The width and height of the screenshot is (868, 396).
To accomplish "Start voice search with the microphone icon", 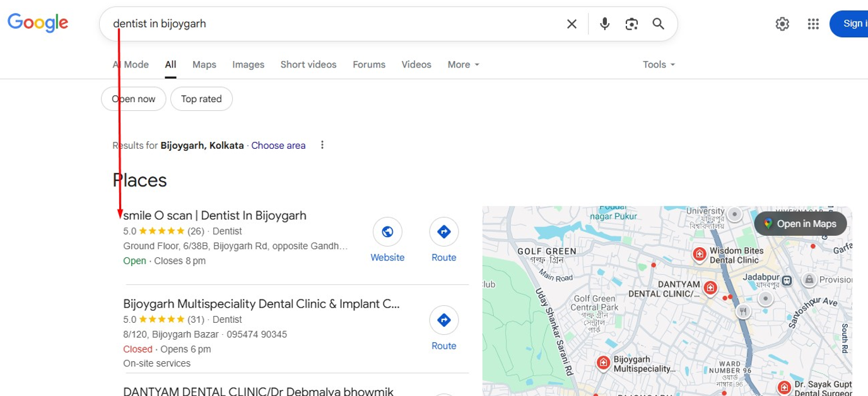I will pos(604,24).
